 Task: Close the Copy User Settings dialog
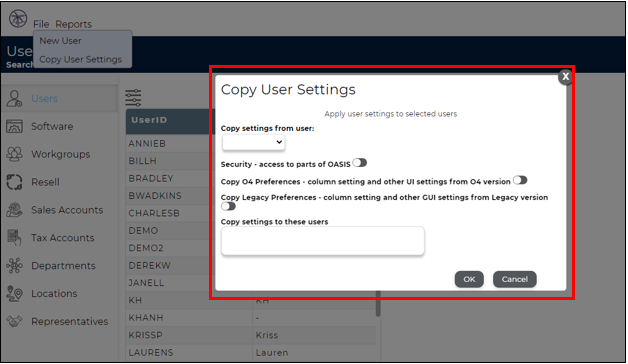(565, 76)
